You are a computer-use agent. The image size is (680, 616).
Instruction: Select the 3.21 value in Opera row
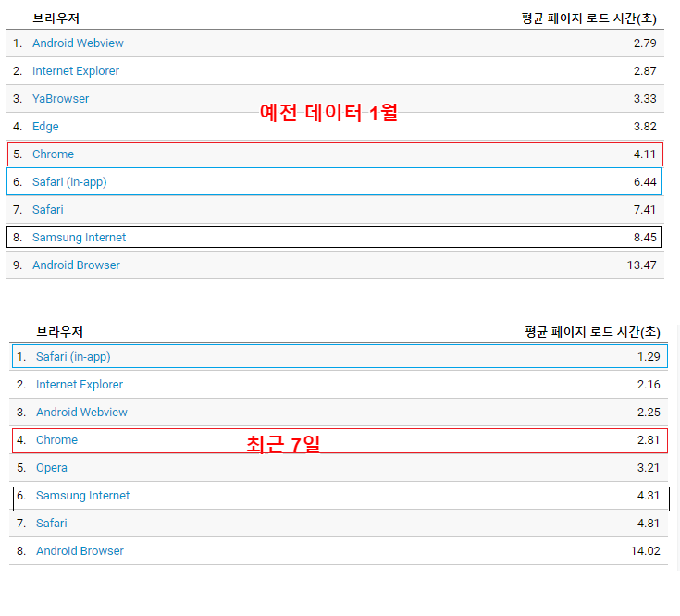coord(649,468)
